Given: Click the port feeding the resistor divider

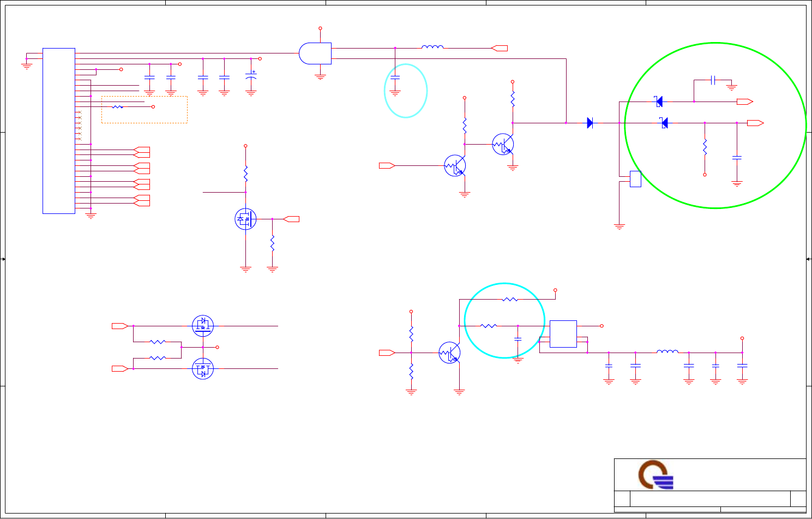Looking at the screenshot, I should point(387,353).
